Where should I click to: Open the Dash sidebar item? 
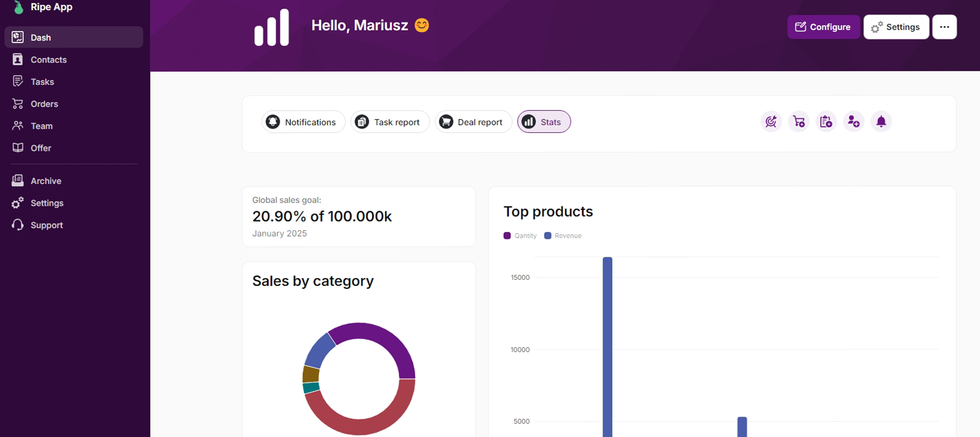pyautogui.click(x=73, y=37)
